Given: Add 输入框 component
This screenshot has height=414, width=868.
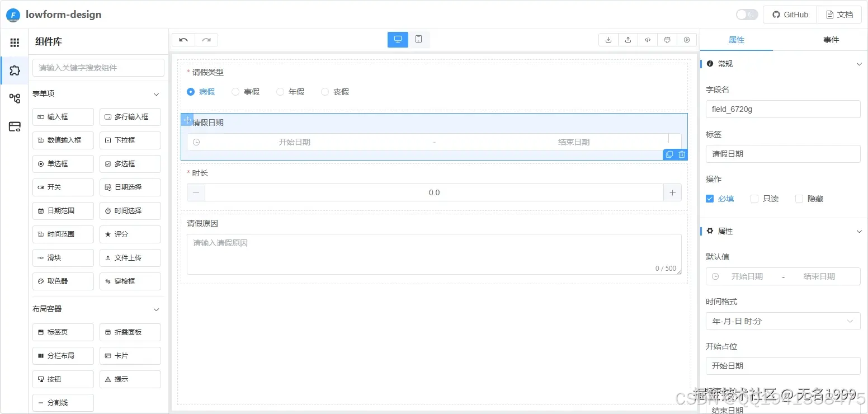Looking at the screenshot, I should pos(63,117).
